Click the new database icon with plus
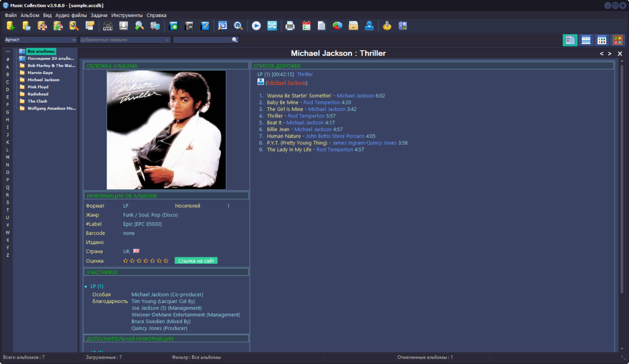 [11, 26]
